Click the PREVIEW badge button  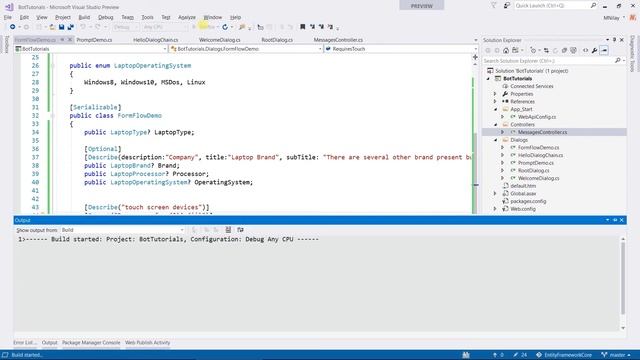coord(422,6)
